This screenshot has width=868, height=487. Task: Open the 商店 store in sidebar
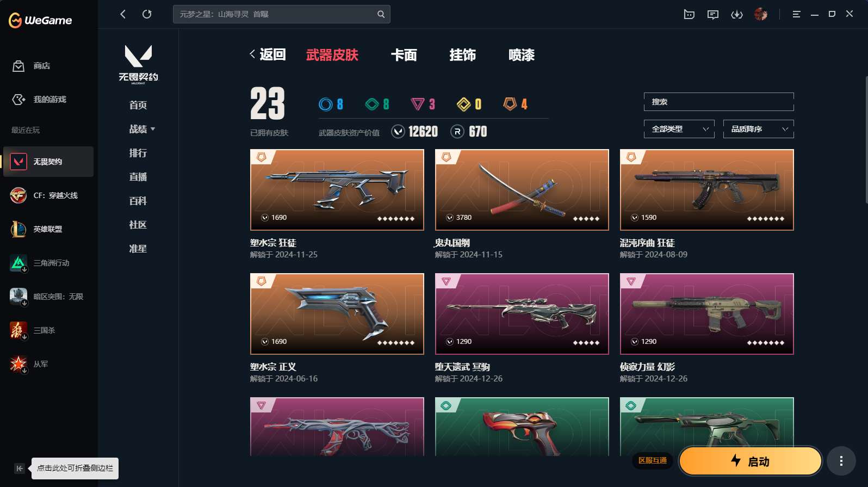click(32, 66)
